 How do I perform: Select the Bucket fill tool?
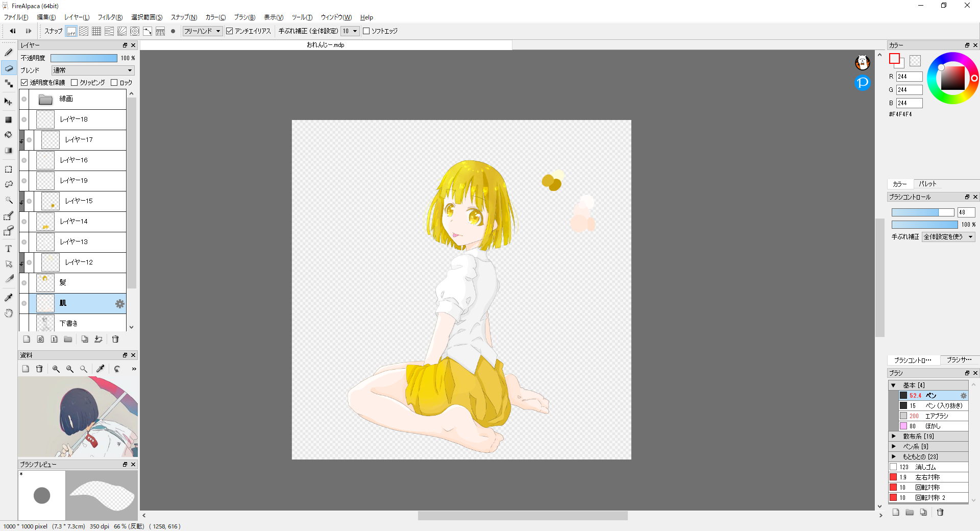(9, 135)
